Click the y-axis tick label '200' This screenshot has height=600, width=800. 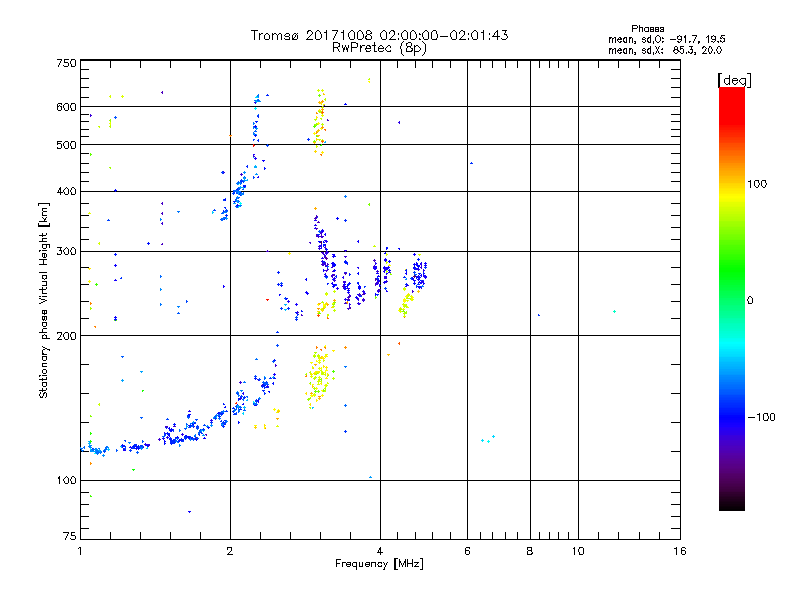pos(66,336)
